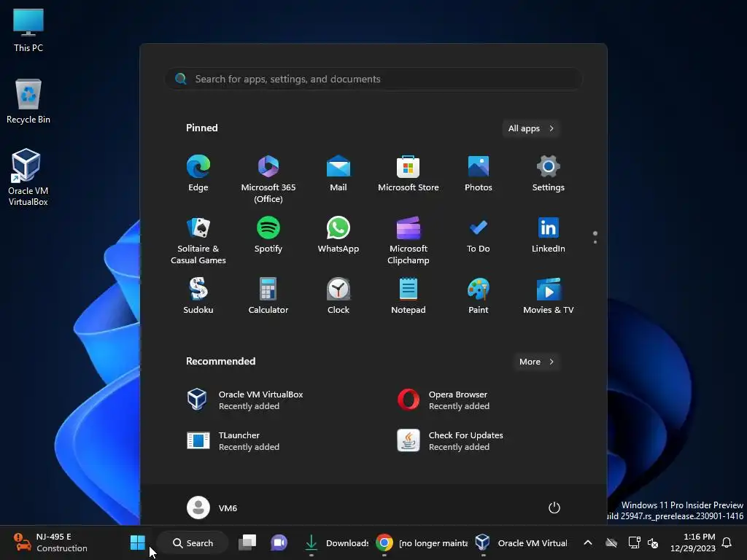The image size is (747, 560).
Task: Open Microsoft Store from pinned apps
Action: pos(409,174)
